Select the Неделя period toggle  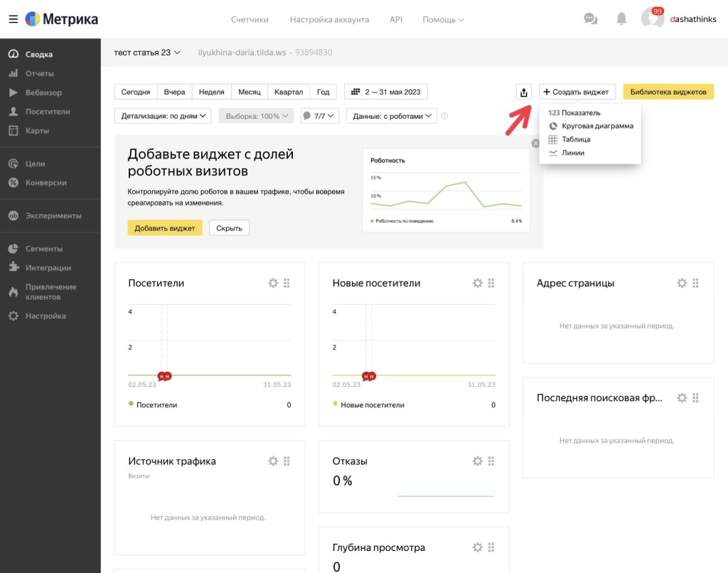[x=212, y=92]
